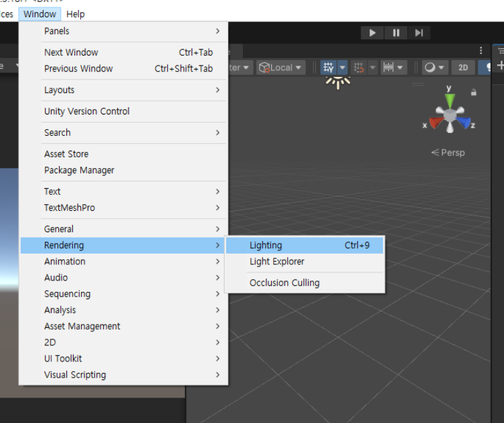Click the green Y axis cone of gizmo
504x423 pixels.
pos(450,100)
